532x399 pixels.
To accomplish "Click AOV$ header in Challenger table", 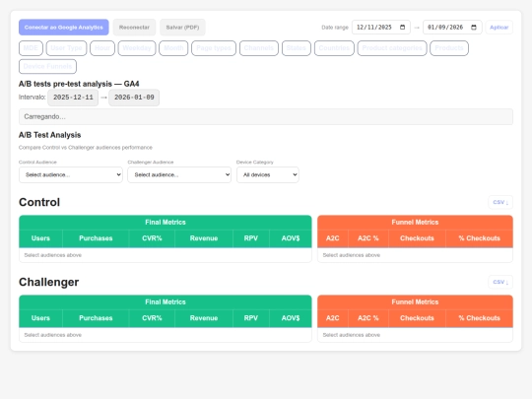I will click(x=291, y=318).
